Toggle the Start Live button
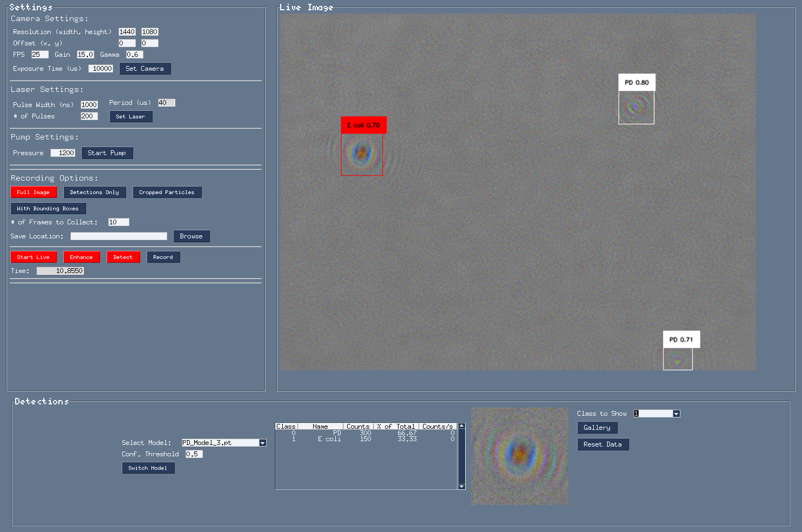The image size is (802, 532). click(x=33, y=257)
